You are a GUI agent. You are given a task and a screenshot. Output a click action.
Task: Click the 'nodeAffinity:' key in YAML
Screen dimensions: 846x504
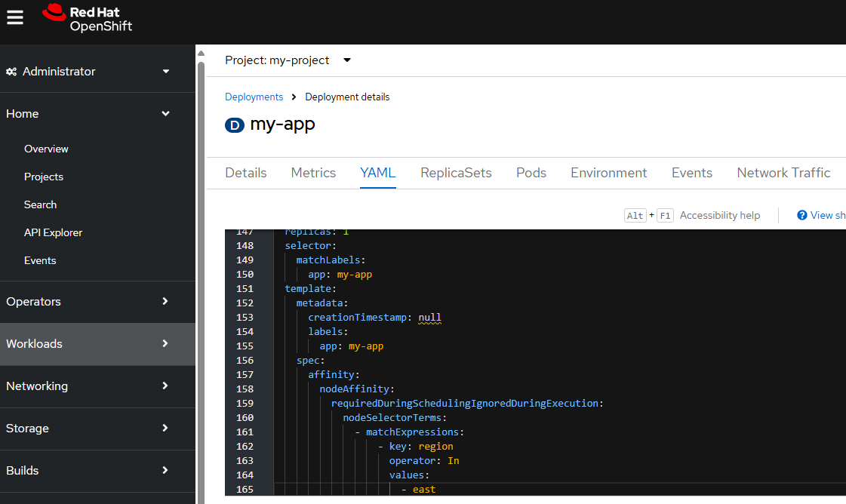(x=357, y=389)
